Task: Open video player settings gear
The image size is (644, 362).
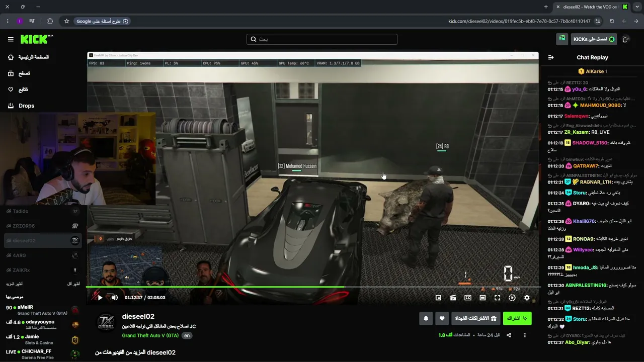Action: 527,298
